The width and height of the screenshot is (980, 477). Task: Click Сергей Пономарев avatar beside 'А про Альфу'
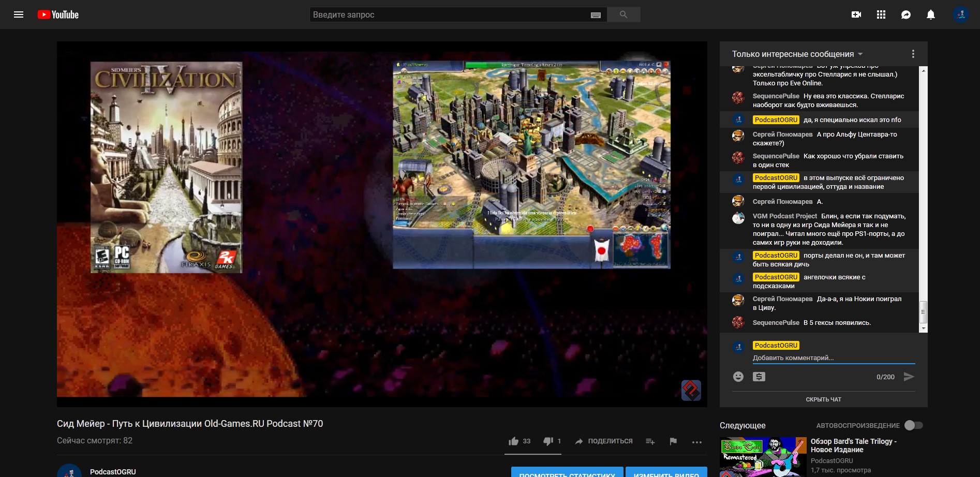(x=738, y=136)
